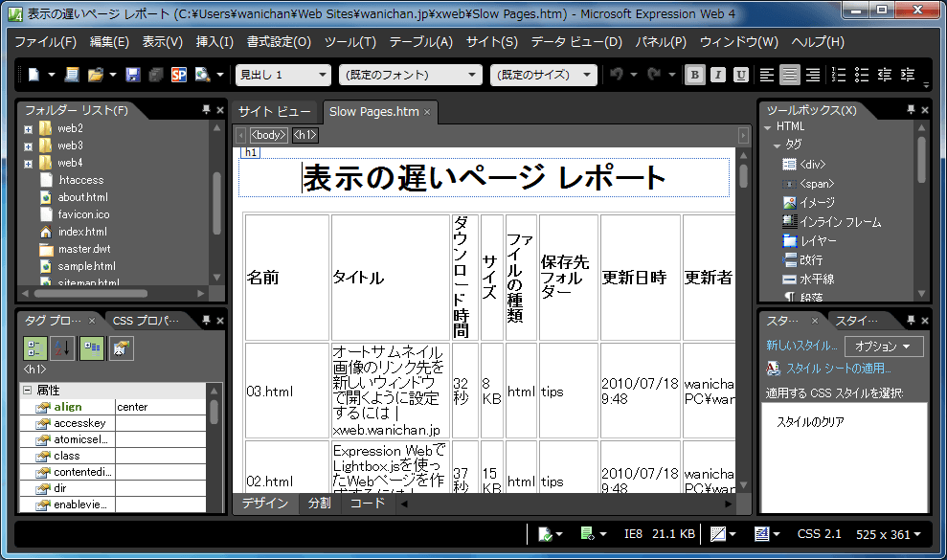
Task: Open a file with the Open folder icon
Action: click(95, 75)
